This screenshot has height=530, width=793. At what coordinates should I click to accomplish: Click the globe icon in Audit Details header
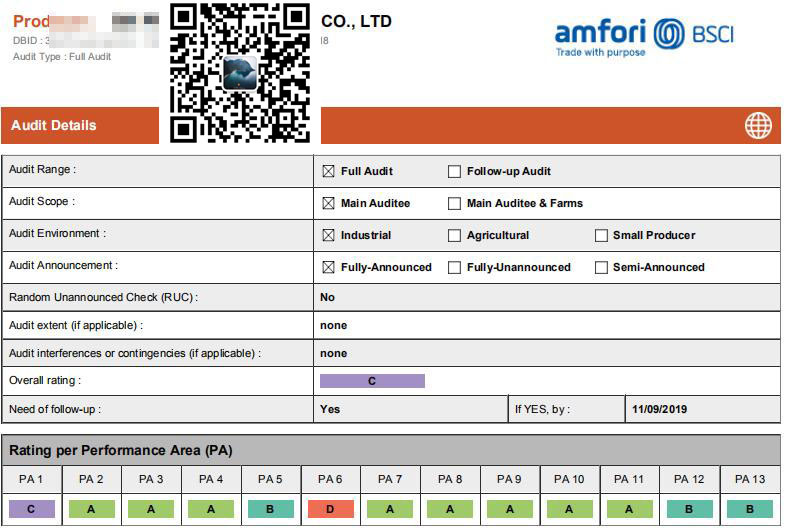click(758, 125)
